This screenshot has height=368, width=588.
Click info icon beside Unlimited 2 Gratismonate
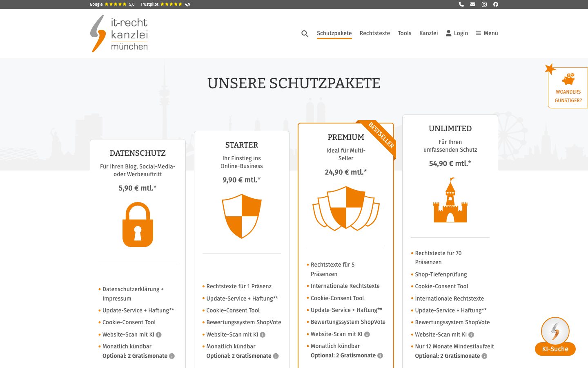[x=484, y=356]
